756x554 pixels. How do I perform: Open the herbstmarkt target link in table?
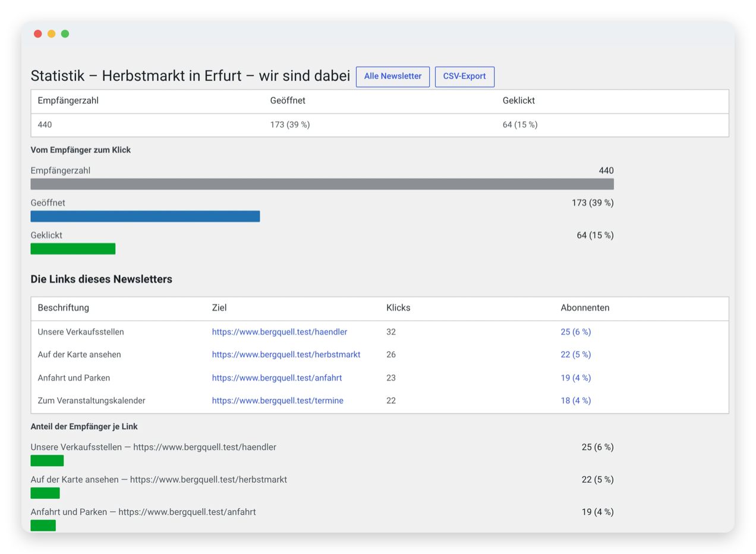click(x=286, y=354)
